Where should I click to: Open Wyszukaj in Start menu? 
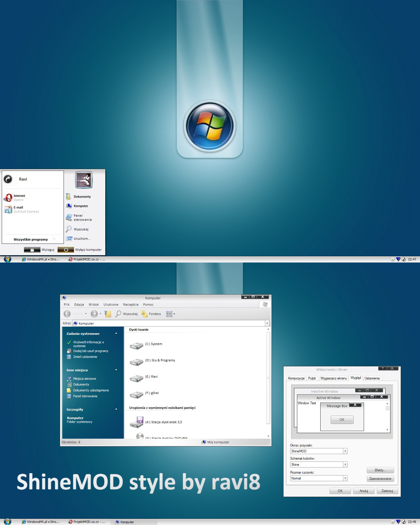[x=77, y=229]
